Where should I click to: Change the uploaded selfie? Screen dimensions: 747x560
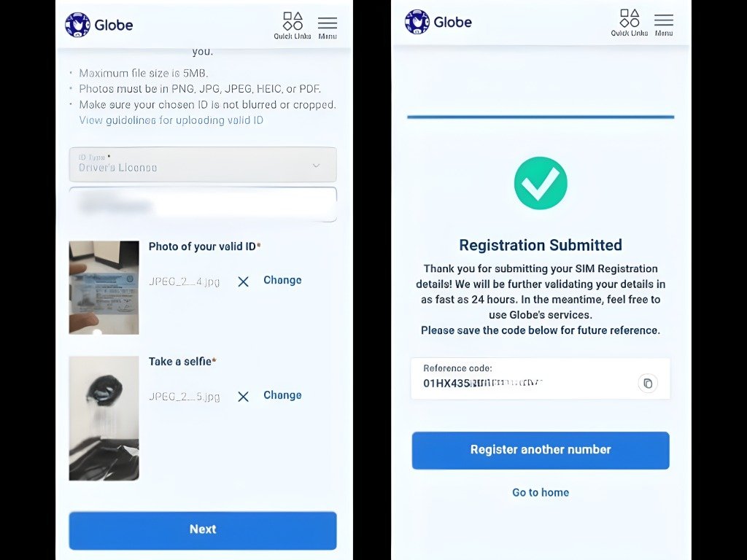coord(282,395)
